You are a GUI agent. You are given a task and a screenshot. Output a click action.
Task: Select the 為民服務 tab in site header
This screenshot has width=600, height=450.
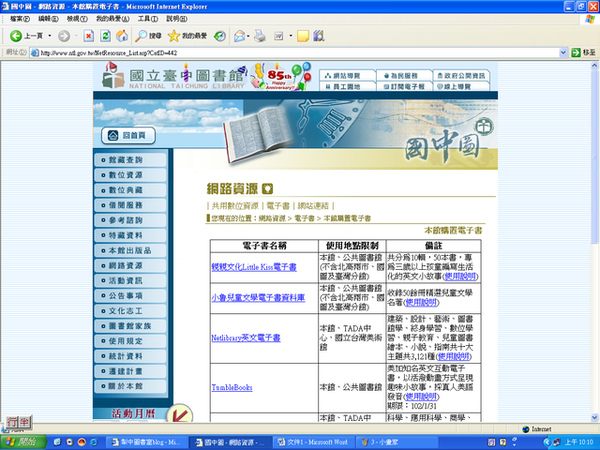click(404, 75)
